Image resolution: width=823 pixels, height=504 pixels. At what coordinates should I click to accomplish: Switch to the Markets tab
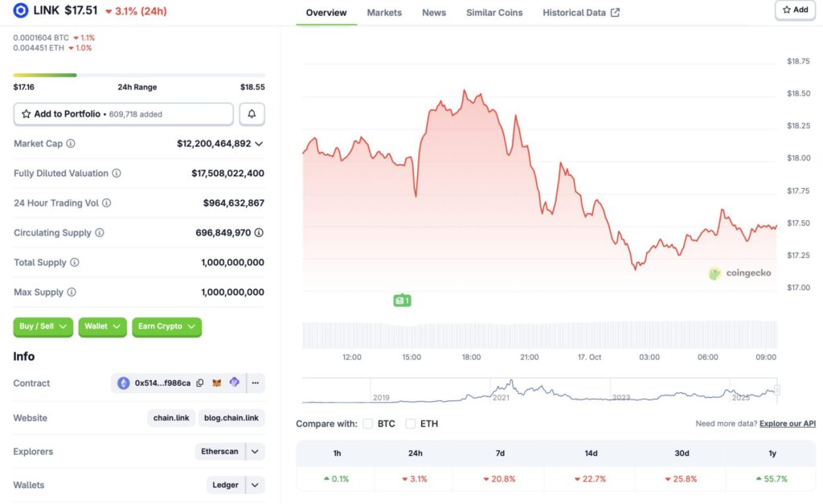(x=384, y=13)
